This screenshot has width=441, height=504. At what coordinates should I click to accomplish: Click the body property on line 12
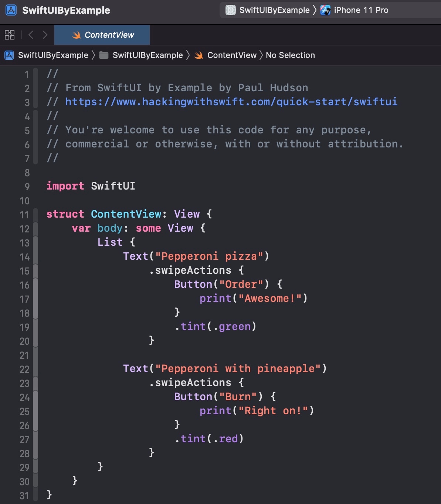point(110,228)
